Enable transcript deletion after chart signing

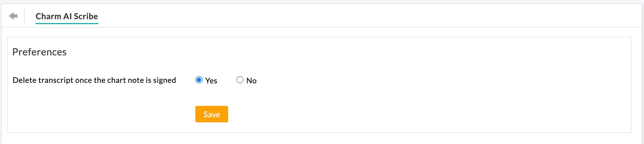[199, 80]
